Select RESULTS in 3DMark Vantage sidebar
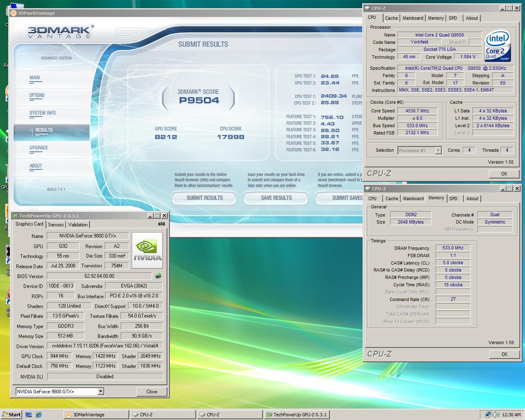The image size is (525, 420). click(x=52, y=132)
